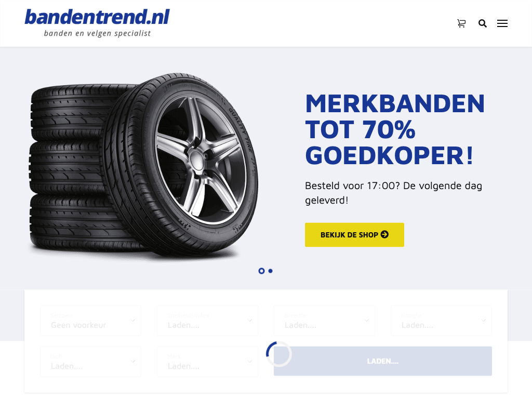
Task: Click the banden en velgen specialist tagline
Action: click(x=97, y=33)
